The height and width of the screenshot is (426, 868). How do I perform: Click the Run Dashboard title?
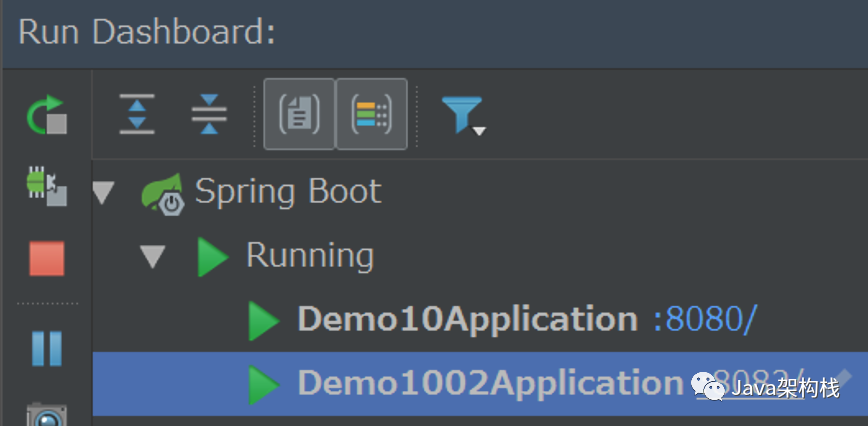(x=147, y=33)
